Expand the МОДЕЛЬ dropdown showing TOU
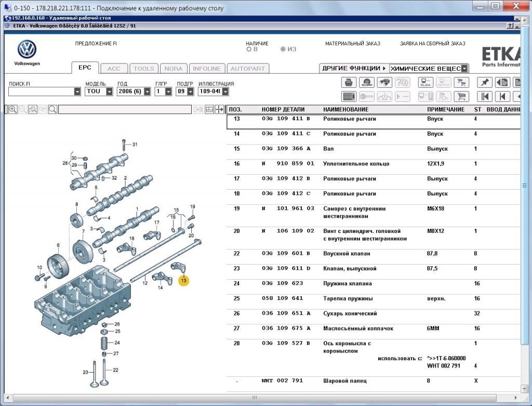Screen dimensions: 532x406 coord(109,91)
